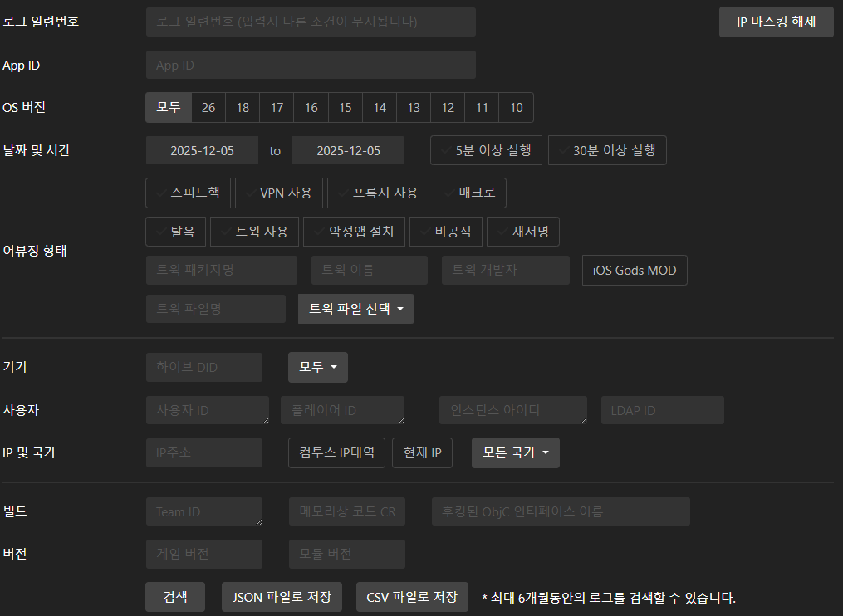Toggle the 매크로 checkbox
This screenshot has height=616, width=843.
pos(469,193)
